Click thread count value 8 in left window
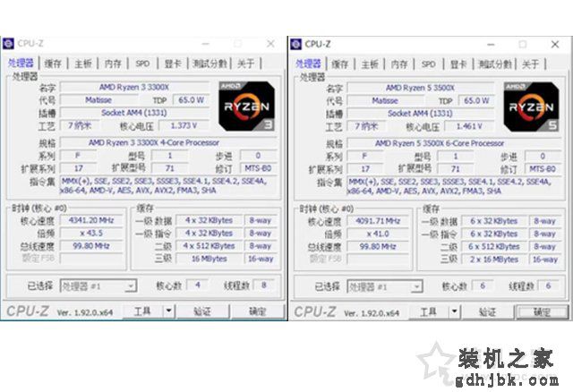 pyautogui.click(x=264, y=285)
